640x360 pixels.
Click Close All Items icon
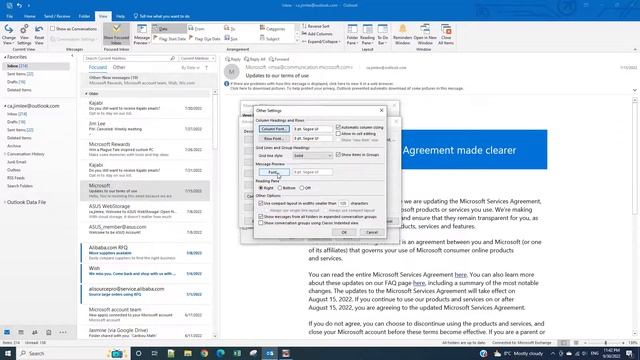(x=446, y=34)
